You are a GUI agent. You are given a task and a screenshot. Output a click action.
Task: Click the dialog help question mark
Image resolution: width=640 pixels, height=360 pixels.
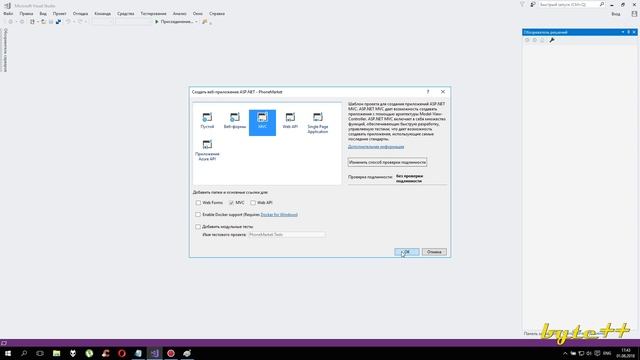pyautogui.click(x=428, y=92)
